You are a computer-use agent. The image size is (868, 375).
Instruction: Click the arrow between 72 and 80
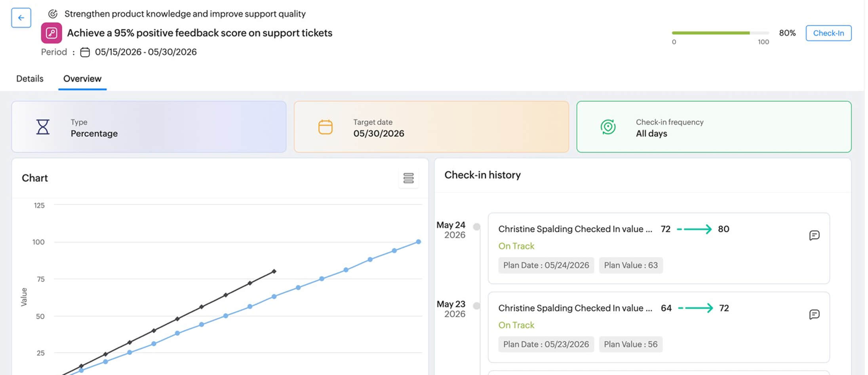click(x=694, y=229)
